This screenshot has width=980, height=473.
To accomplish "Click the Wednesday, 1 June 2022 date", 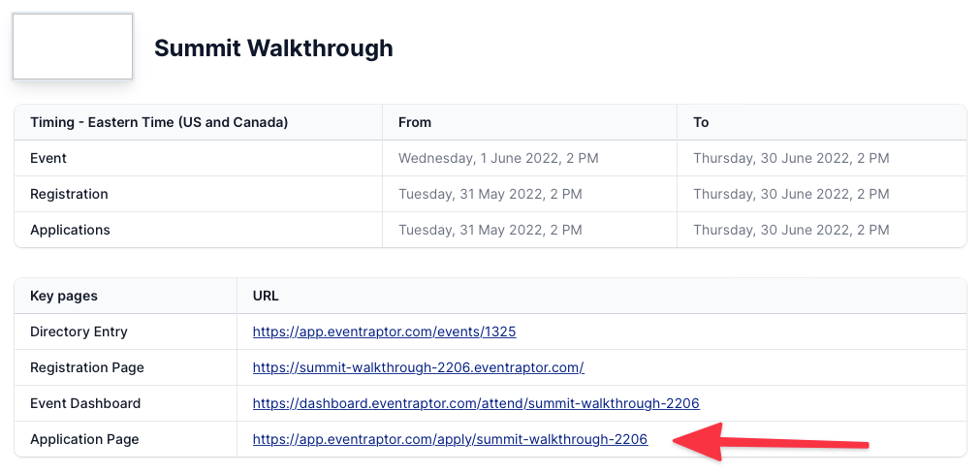I will (491, 158).
